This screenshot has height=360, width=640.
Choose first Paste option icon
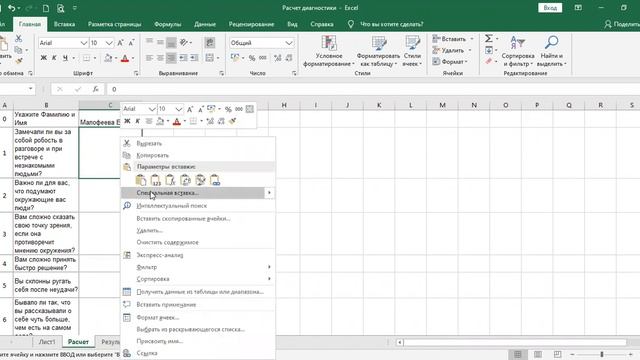click(140, 180)
